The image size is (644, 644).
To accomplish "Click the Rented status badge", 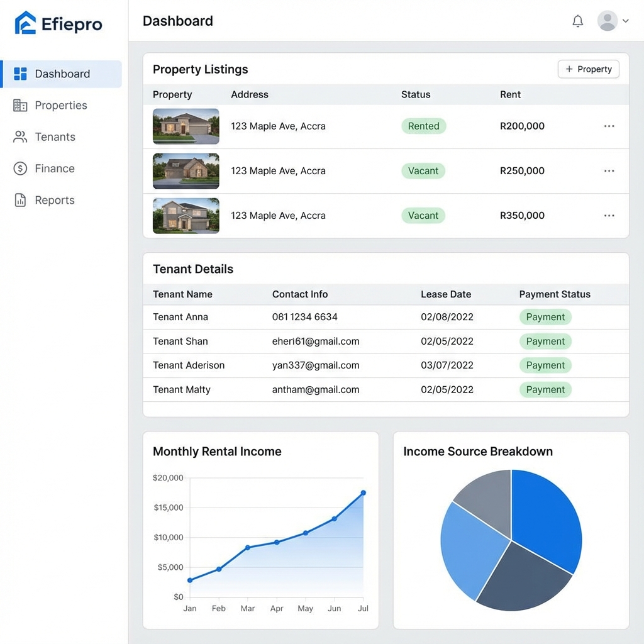I will [x=423, y=126].
